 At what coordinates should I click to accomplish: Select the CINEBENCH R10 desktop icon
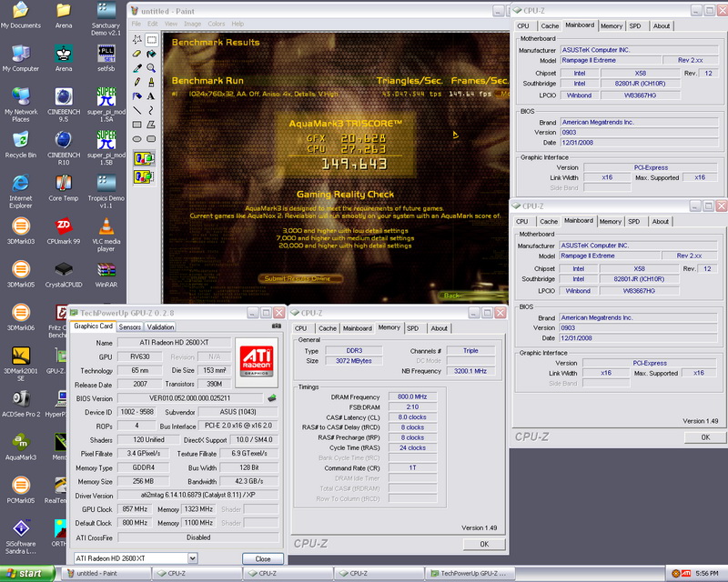click(64, 148)
